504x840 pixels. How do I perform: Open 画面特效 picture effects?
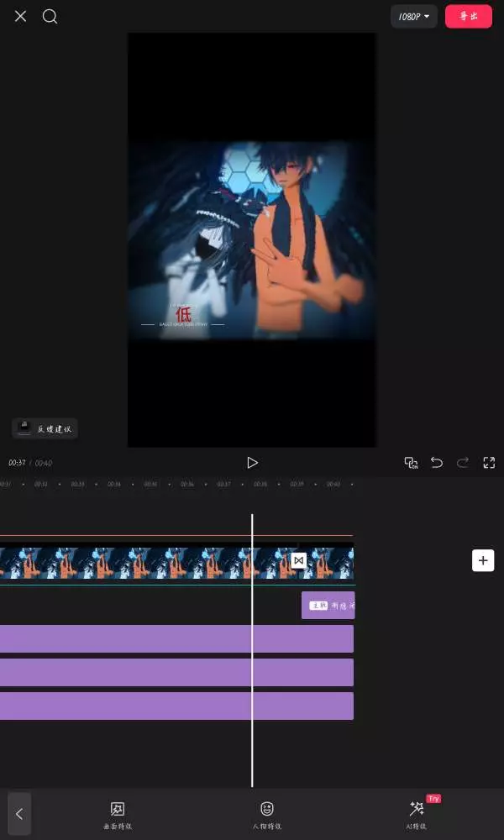118,816
